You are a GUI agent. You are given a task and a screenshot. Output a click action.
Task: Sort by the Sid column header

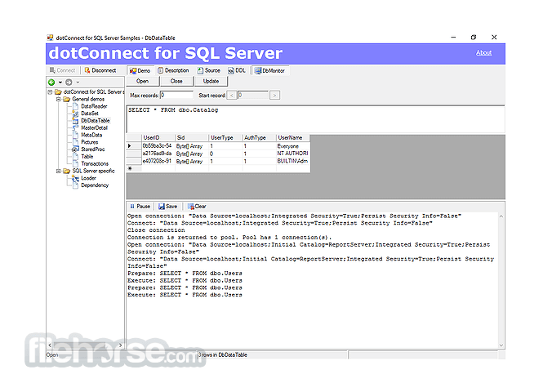[192, 138]
